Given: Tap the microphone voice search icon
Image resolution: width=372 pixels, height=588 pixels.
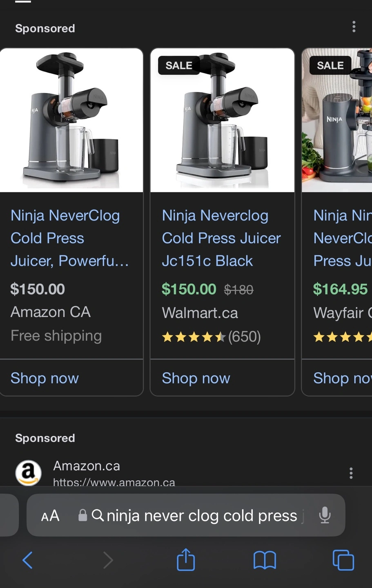Looking at the screenshot, I should pos(325,515).
